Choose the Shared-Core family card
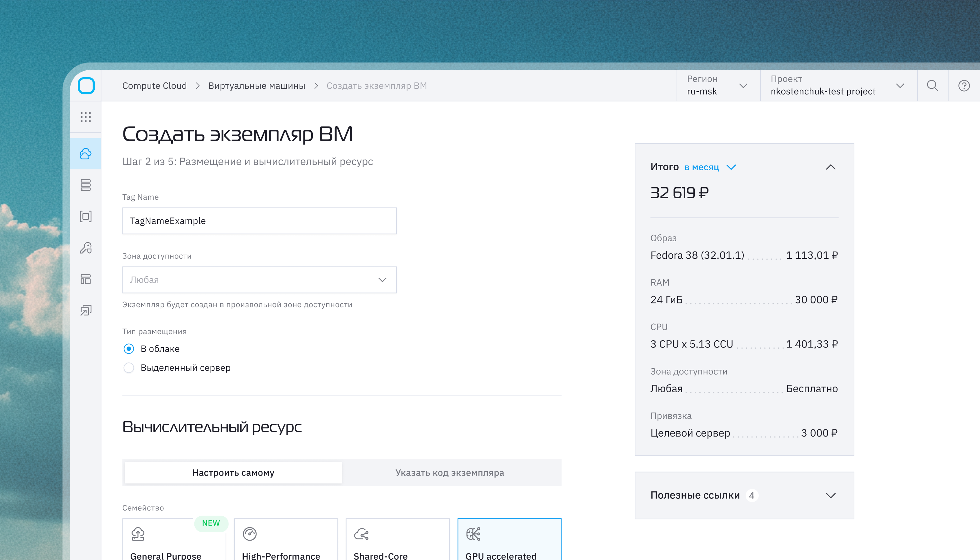Image resolution: width=980 pixels, height=560 pixels. pyautogui.click(x=397, y=539)
